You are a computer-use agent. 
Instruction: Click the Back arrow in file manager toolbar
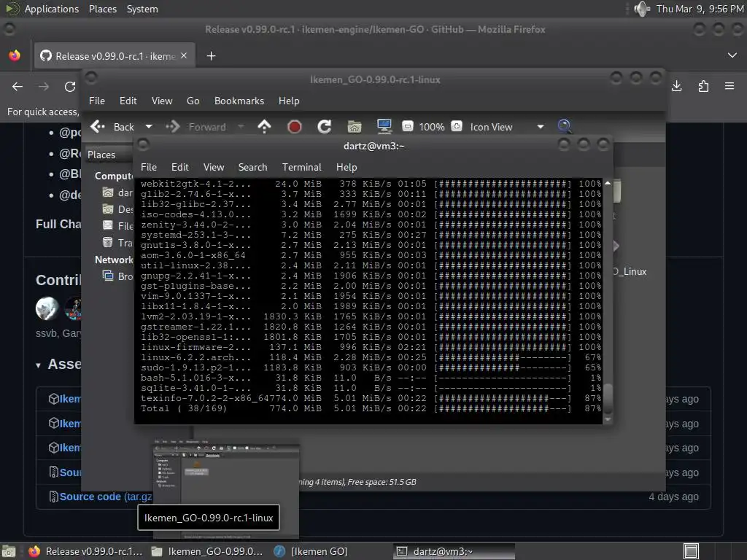(98, 127)
